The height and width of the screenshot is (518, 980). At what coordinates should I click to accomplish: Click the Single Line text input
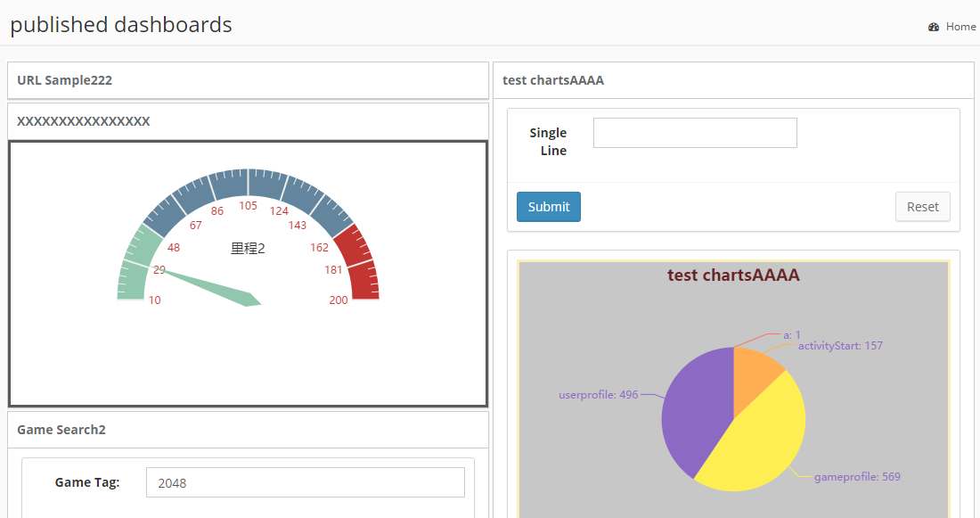point(695,133)
